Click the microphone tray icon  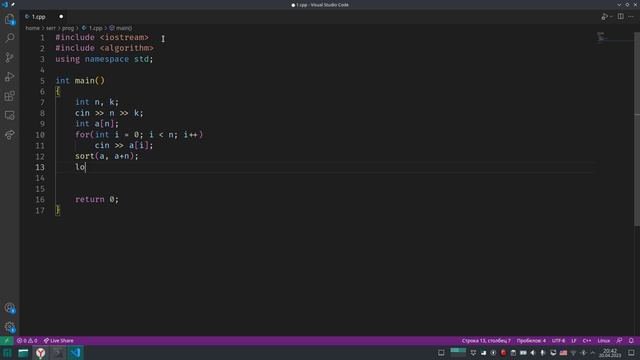[x=543, y=353]
